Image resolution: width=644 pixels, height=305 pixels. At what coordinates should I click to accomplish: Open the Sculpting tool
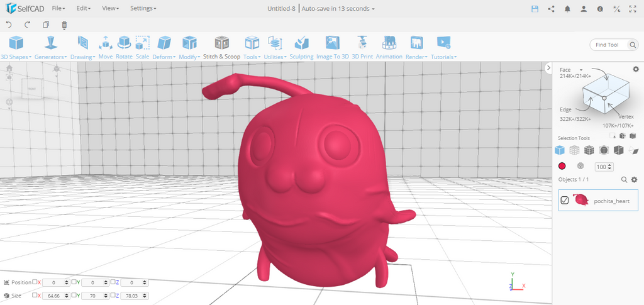301,43
